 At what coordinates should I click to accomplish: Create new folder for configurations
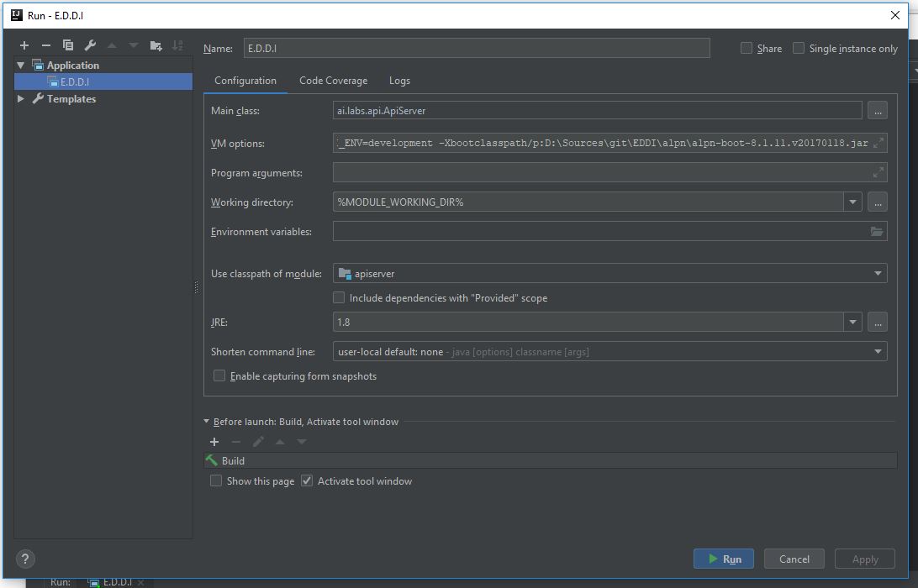156,45
